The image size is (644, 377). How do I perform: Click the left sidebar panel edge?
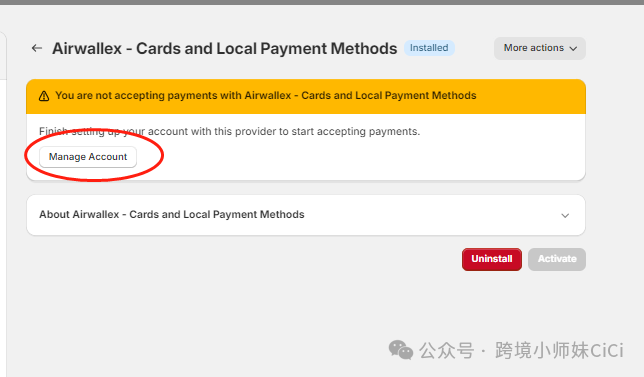[x=3, y=55]
